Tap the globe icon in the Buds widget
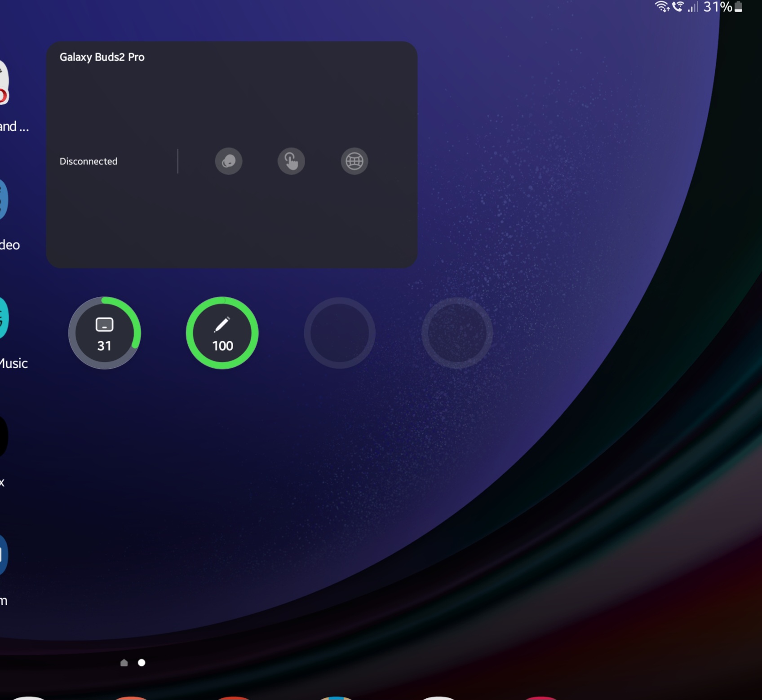762x700 pixels. pos(354,161)
